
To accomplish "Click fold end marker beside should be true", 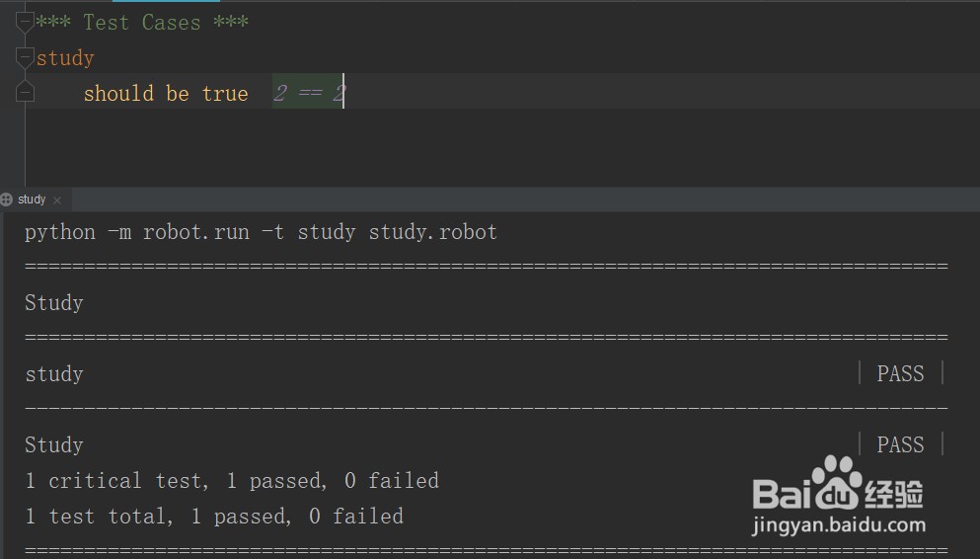I will [x=25, y=93].
